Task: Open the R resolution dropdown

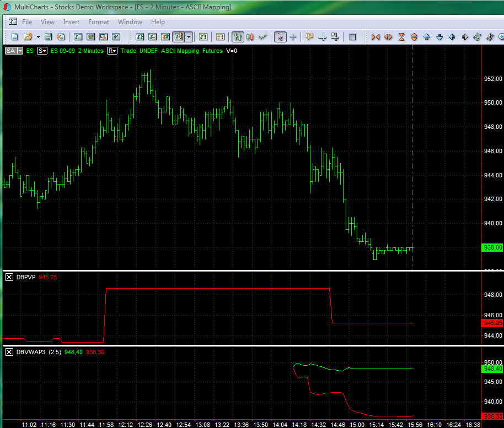Action: click(112, 51)
